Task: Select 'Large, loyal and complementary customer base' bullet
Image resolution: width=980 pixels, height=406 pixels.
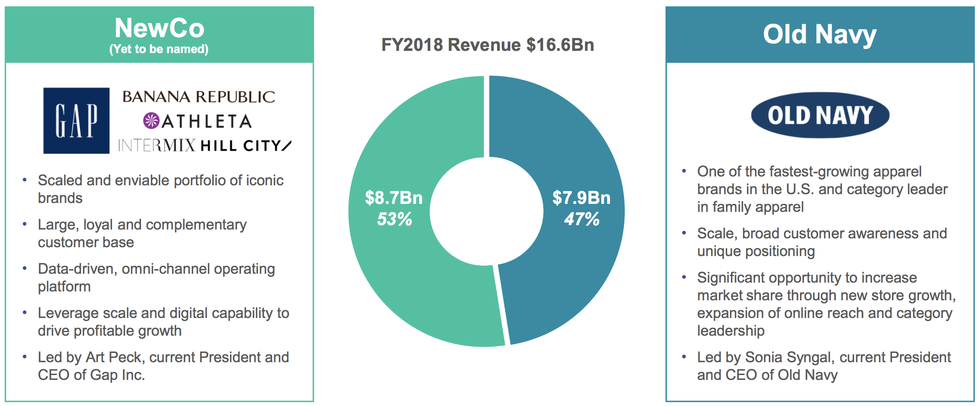Action: pyautogui.click(x=142, y=233)
